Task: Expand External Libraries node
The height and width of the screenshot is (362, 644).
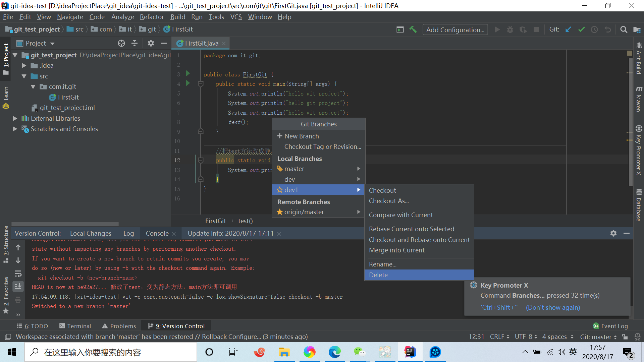Action: pyautogui.click(x=15, y=118)
